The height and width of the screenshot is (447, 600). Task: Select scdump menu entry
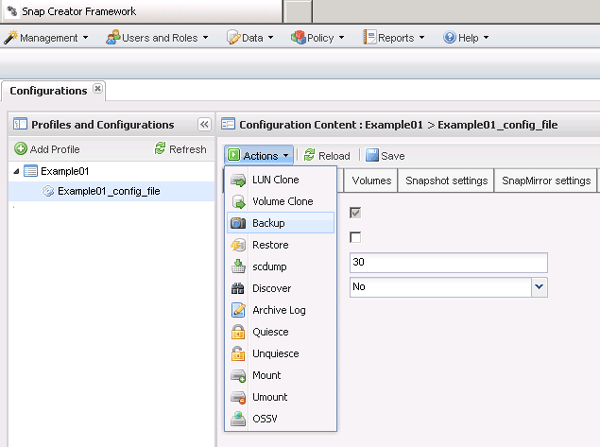[x=281, y=266]
